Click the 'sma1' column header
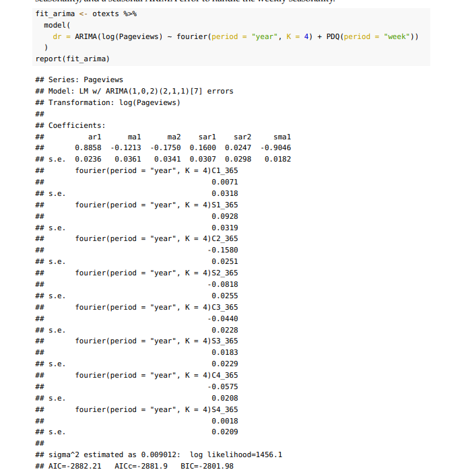 (282, 137)
